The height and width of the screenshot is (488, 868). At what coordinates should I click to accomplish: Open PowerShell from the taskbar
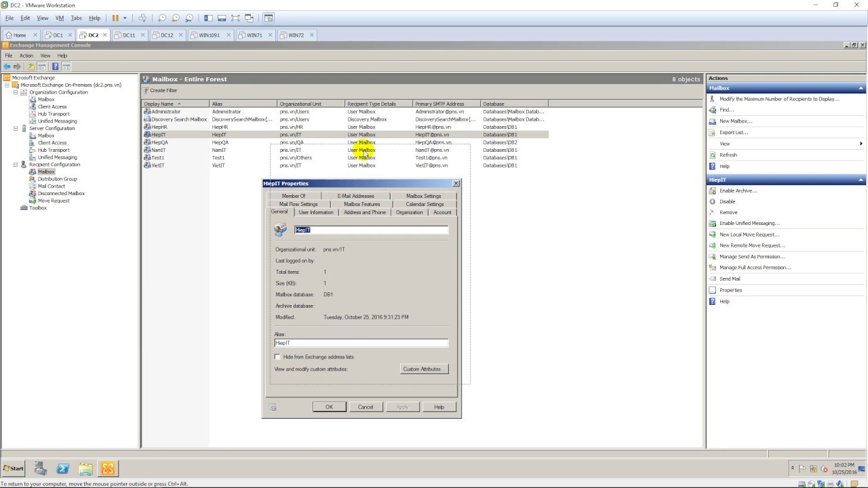62,468
